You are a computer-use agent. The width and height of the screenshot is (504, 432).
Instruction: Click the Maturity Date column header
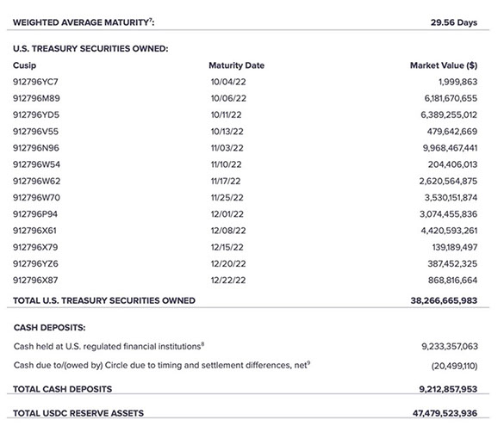[x=237, y=65]
